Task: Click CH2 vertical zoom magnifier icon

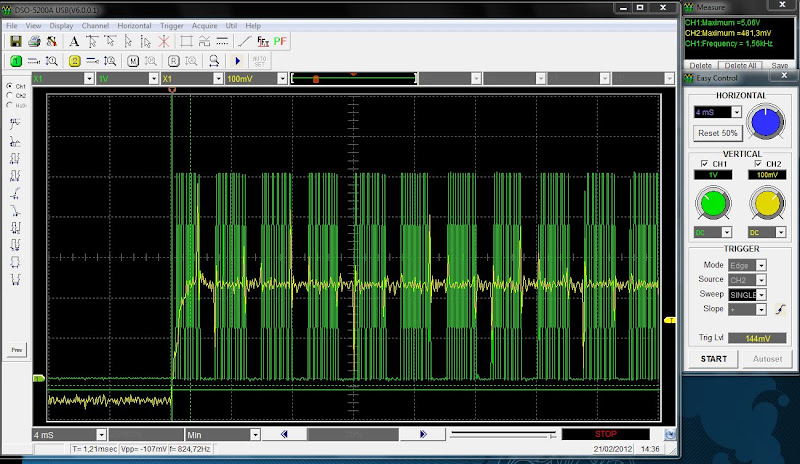Action: [x=110, y=61]
